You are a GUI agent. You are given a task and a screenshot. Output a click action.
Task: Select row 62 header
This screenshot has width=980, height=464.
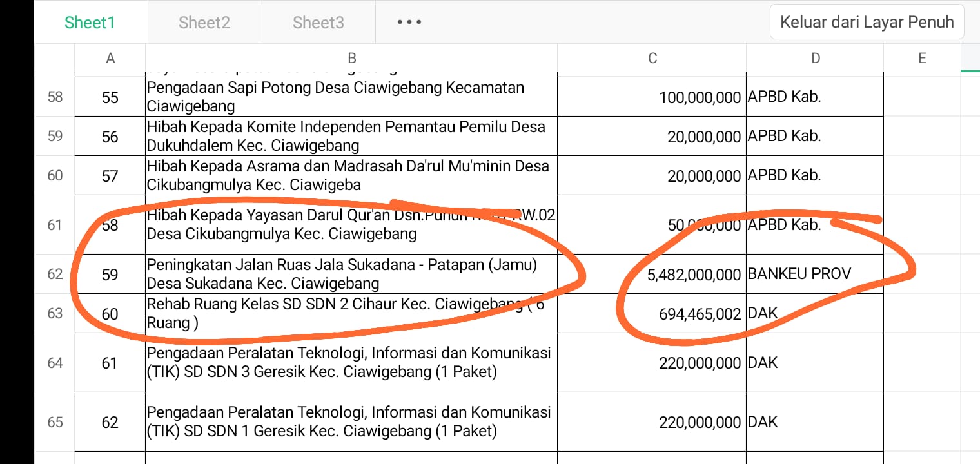coord(55,275)
